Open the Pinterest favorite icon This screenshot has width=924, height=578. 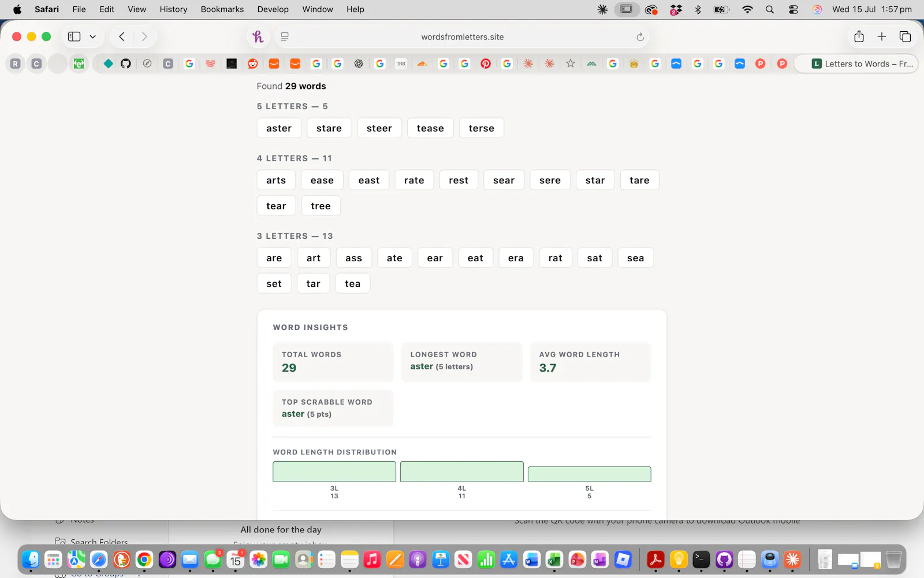[x=486, y=64]
